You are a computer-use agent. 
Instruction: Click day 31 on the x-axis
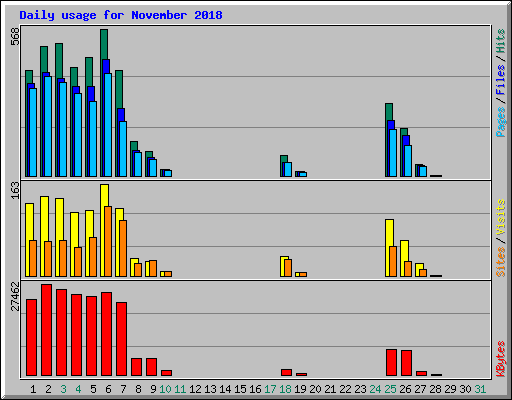click(480, 389)
